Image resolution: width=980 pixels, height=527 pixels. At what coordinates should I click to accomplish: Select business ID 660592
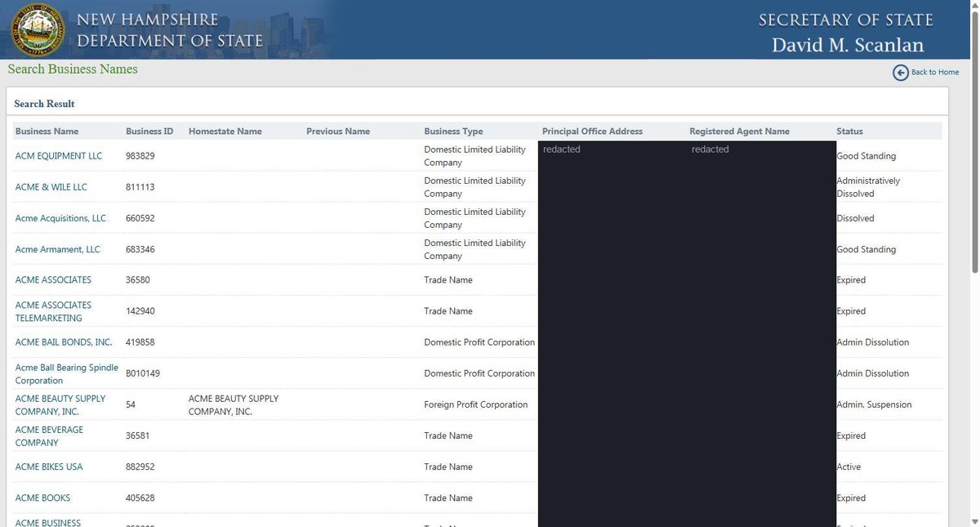click(x=140, y=218)
